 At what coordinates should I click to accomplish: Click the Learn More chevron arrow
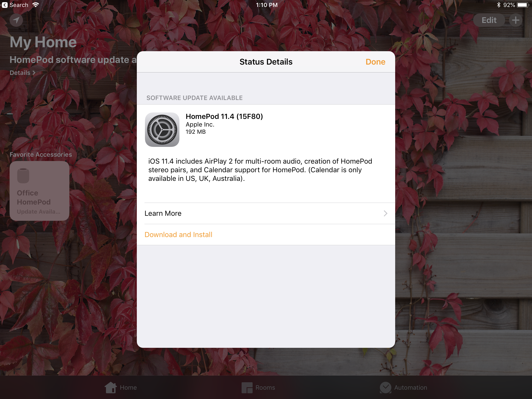[x=385, y=213]
